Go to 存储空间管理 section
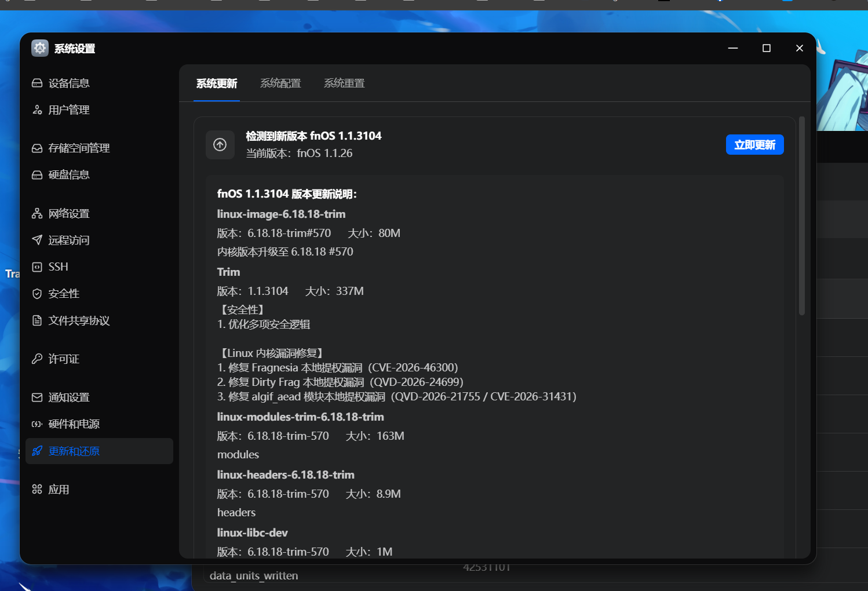The height and width of the screenshot is (591, 868). click(x=100, y=148)
